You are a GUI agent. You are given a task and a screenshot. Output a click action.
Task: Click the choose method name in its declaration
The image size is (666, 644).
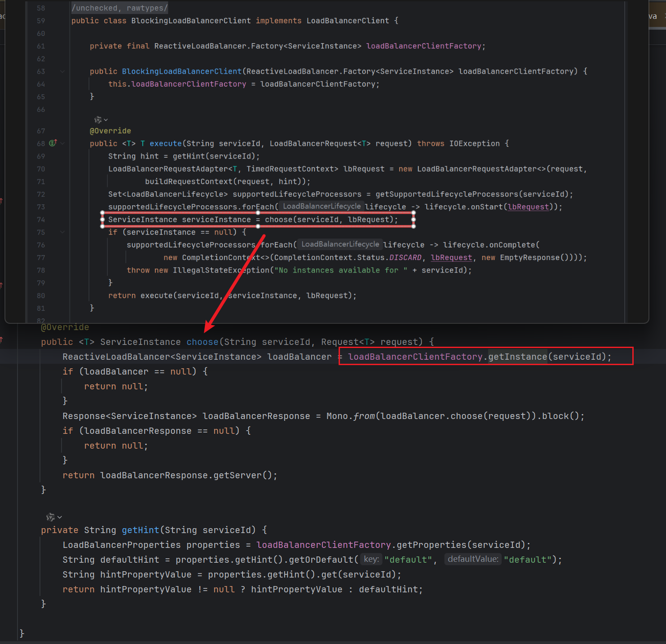coord(202,342)
